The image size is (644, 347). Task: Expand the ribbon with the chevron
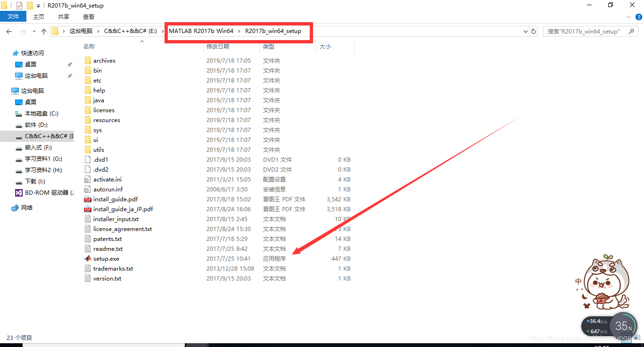point(627,17)
